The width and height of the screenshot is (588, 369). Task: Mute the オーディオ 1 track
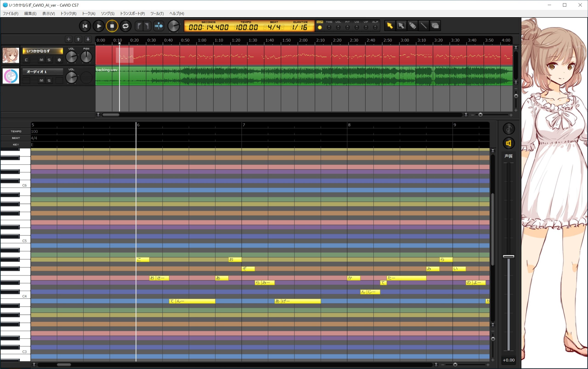[x=41, y=80]
